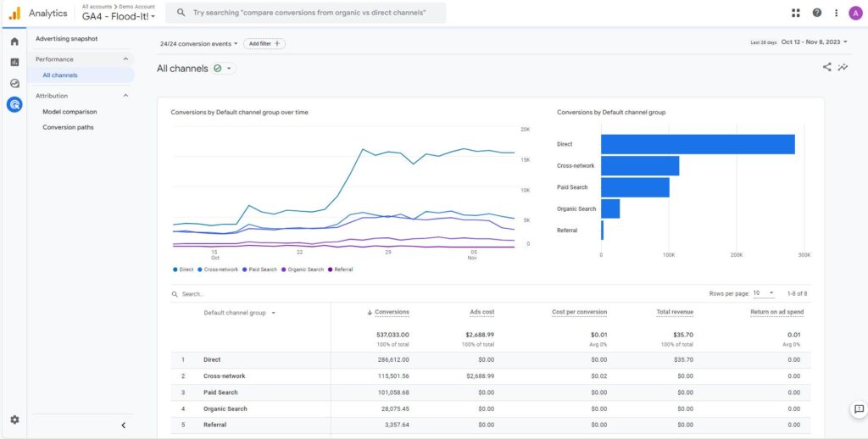868x439 pixels.
Task: Click the Organic Search bar in chart
Action: coord(610,208)
